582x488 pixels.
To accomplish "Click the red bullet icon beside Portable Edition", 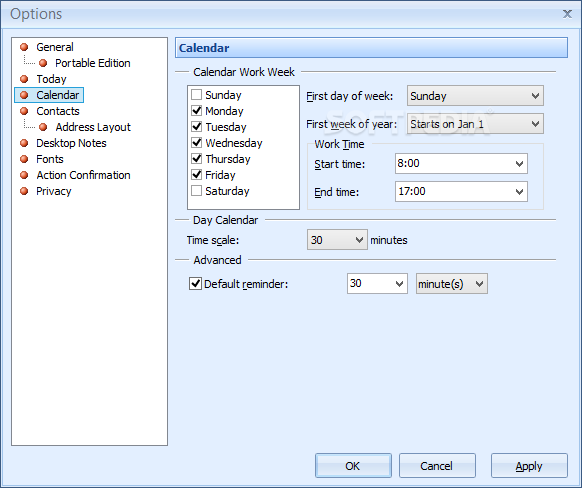I will coord(43,63).
